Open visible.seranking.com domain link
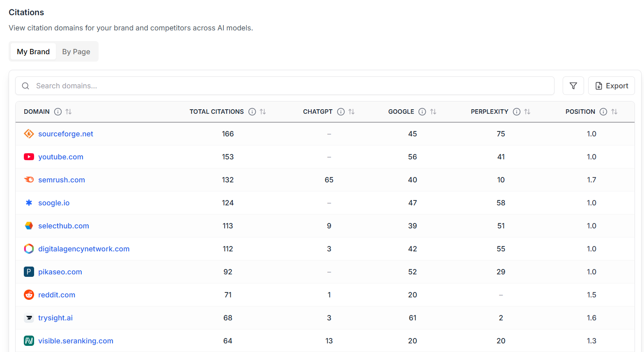The width and height of the screenshot is (644, 352). coord(76,341)
